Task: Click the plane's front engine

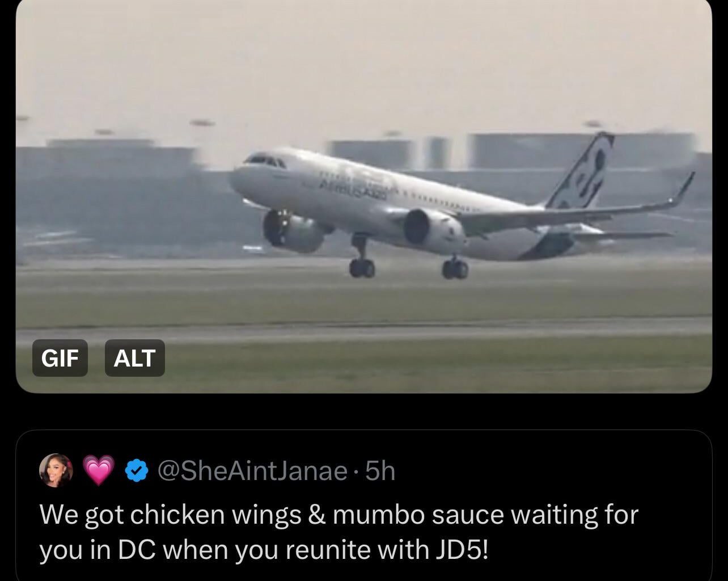Action: [291, 230]
